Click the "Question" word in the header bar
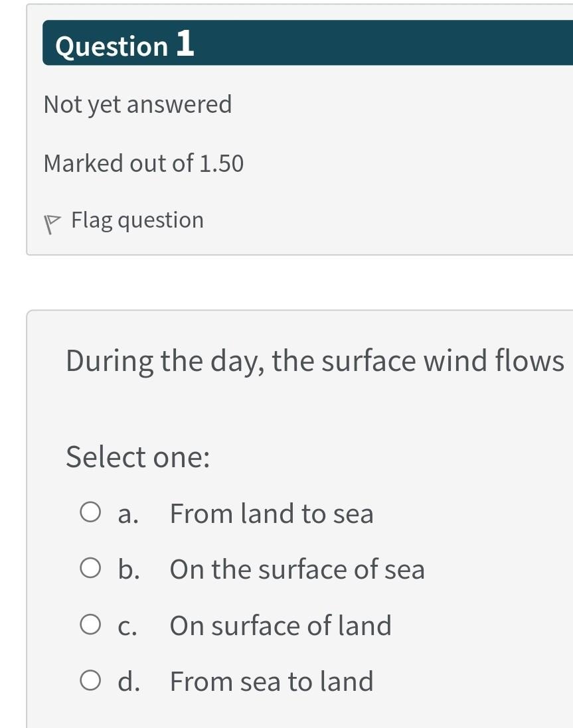The height and width of the screenshot is (728, 573). pyautogui.click(x=112, y=46)
